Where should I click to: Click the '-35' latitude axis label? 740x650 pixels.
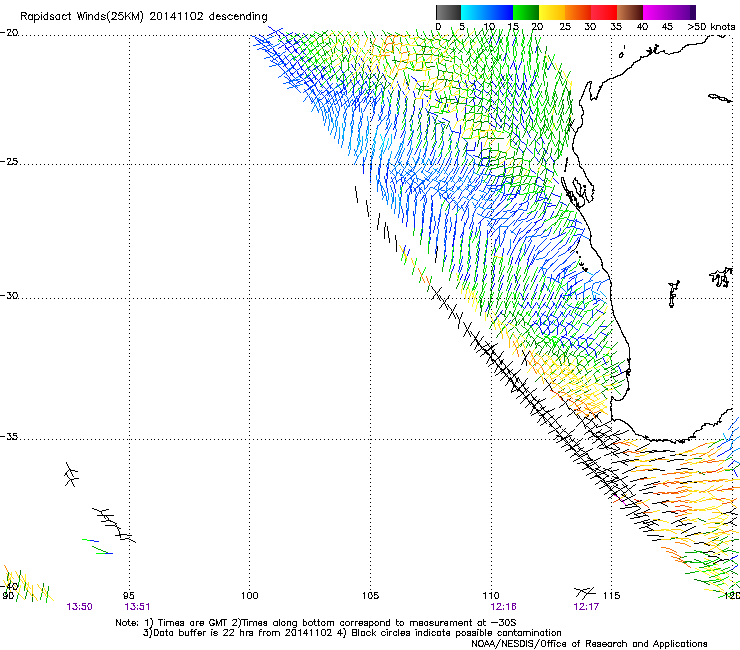pyautogui.click(x=9, y=437)
